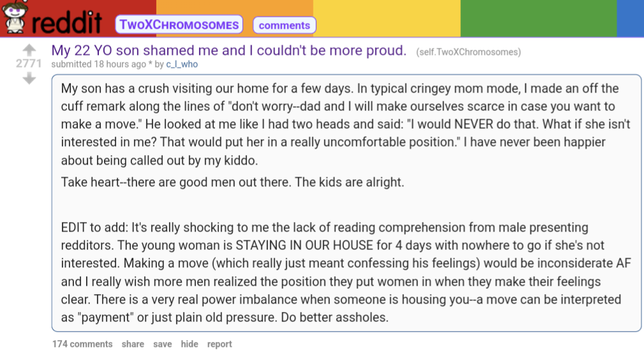Open the post title about the 22 YO son
The height and width of the screenshot is (356, 644).
click(228, 50)
